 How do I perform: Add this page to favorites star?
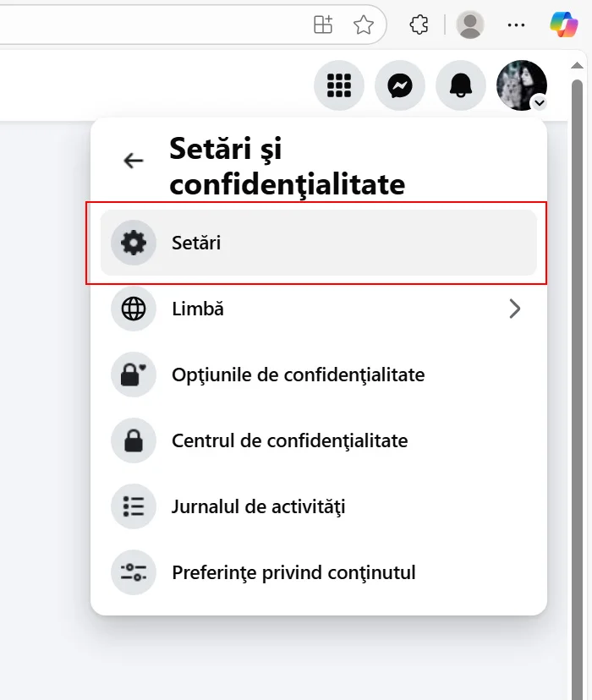pos(364,25)
